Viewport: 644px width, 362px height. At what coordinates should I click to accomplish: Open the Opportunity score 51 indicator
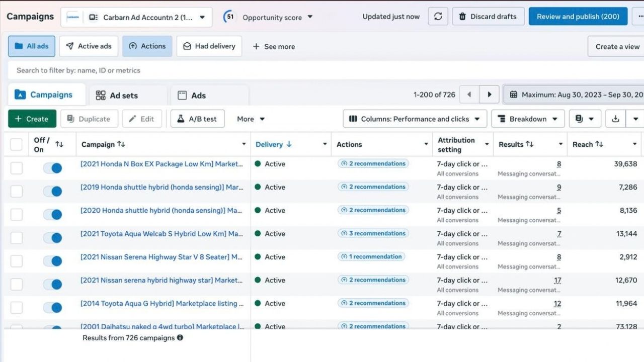click(268, 17)
